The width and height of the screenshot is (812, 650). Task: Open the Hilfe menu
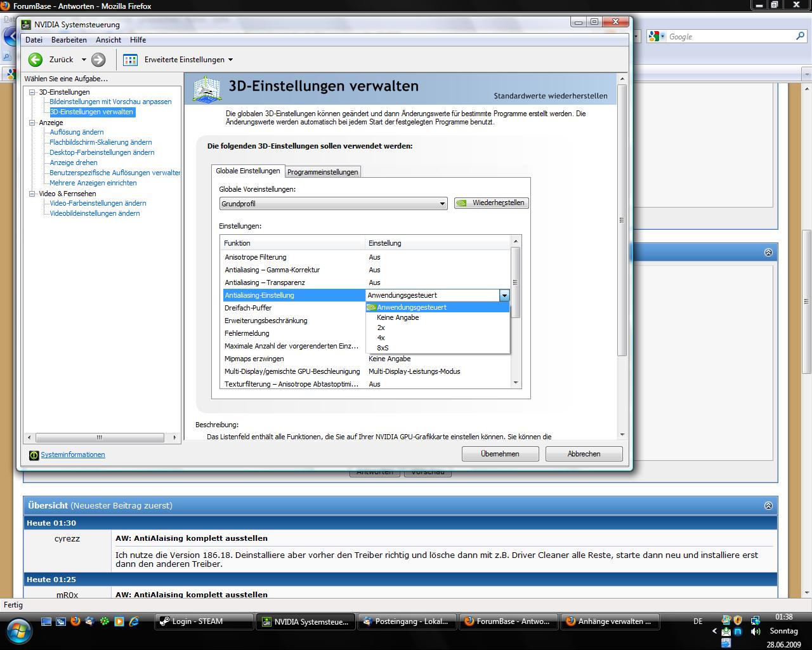pyautogui.click(x=138, y=39)
